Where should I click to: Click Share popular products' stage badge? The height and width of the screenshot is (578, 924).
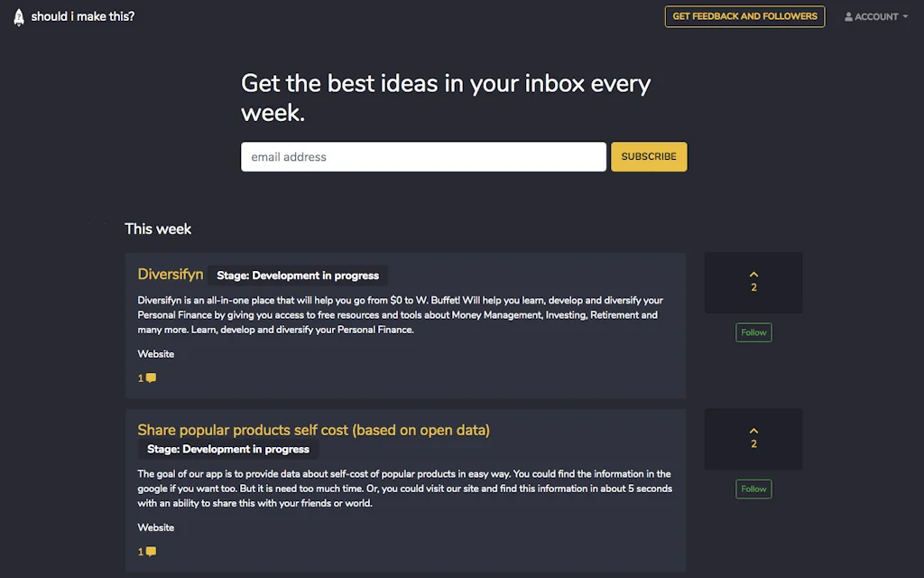click(228, 449)
